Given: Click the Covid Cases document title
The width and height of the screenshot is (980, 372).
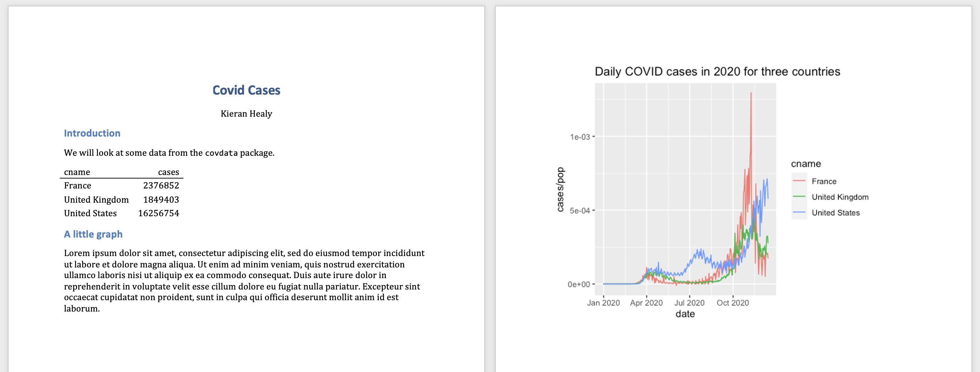Looking at the screenshot, I should click(246, 90).
